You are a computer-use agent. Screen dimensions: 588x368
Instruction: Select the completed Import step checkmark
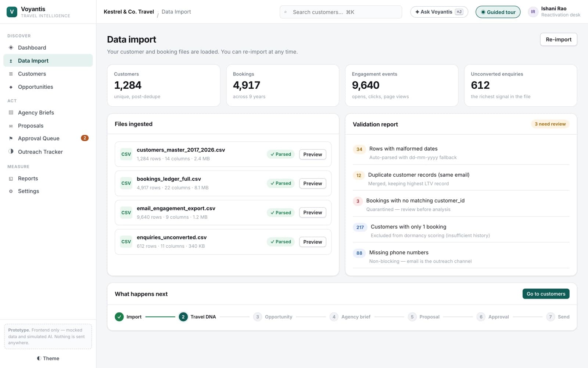coord(119,317)
